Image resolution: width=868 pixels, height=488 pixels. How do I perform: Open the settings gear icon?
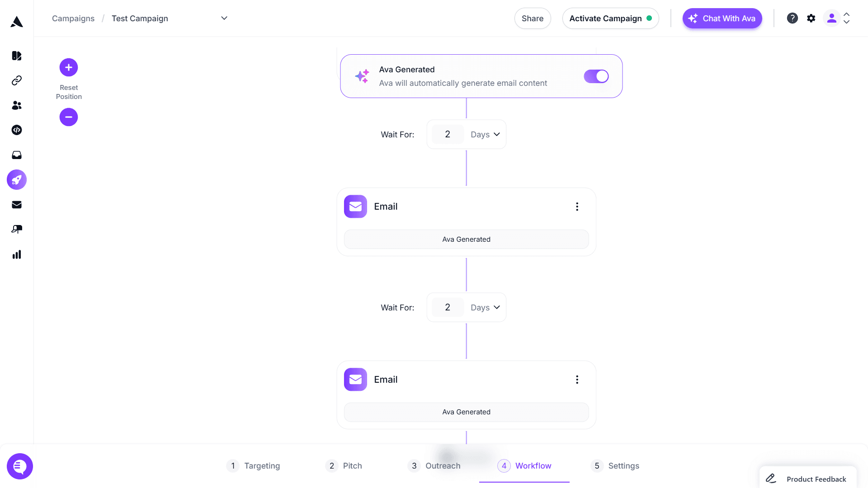click(x=811, y=18)
